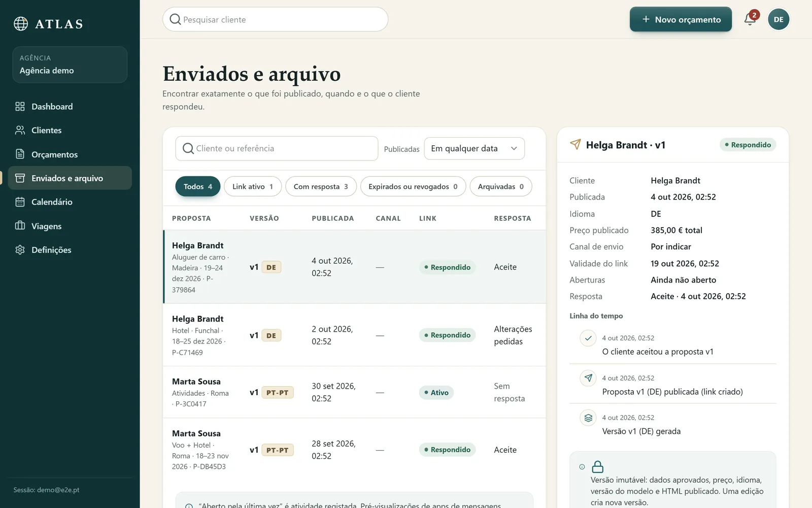The image size is (812, 508).
Task: Focus the Pesquisar cliente search field
Action: [275, 19]
